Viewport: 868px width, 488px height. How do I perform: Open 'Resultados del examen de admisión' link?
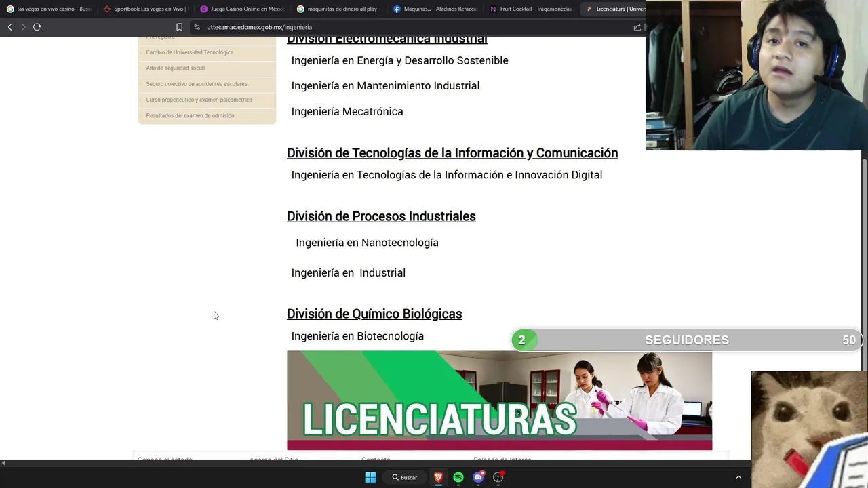(190, 115)
